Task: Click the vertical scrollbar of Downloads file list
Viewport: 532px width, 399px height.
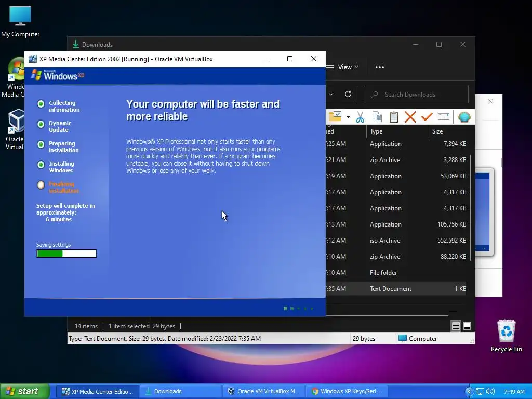Action: click(471, 208)
